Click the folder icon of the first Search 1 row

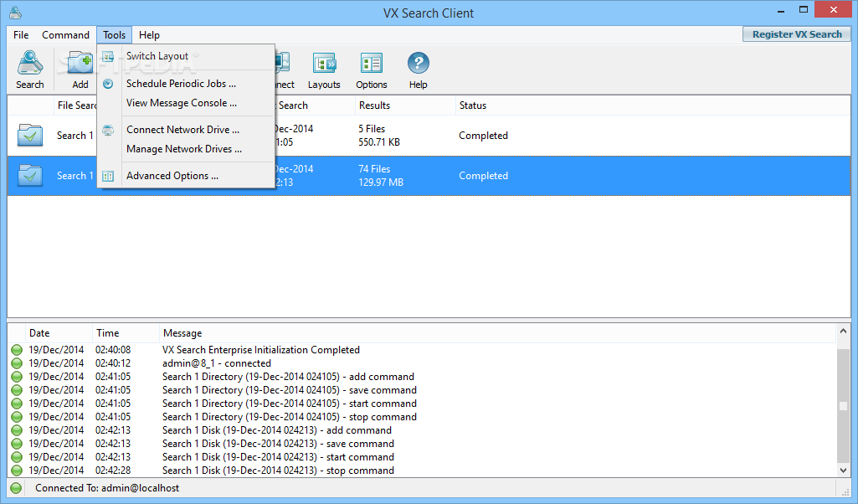point(29,135)
